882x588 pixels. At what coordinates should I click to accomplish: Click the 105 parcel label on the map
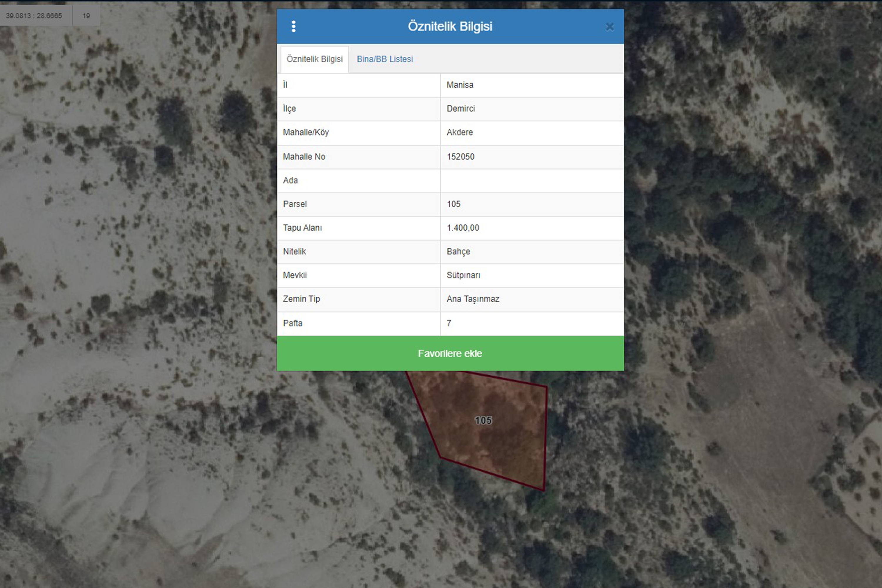pos(483,420)
